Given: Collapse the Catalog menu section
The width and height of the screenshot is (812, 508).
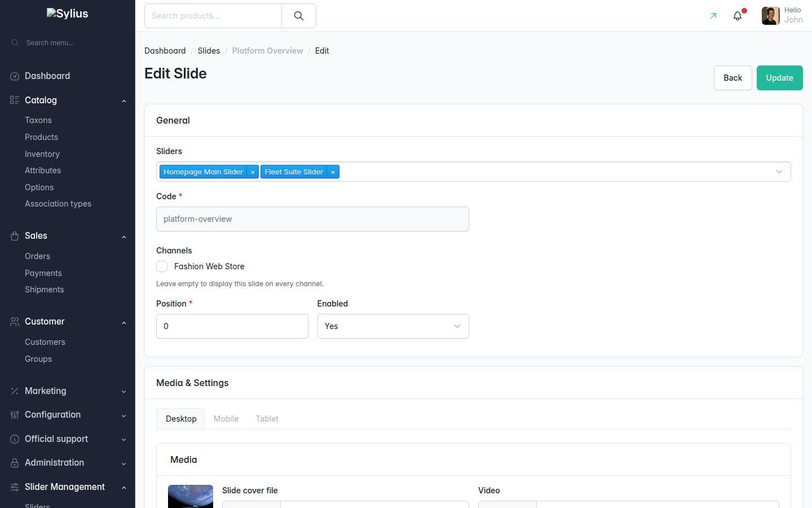Looking at the screenshot, I should point(124,101).
